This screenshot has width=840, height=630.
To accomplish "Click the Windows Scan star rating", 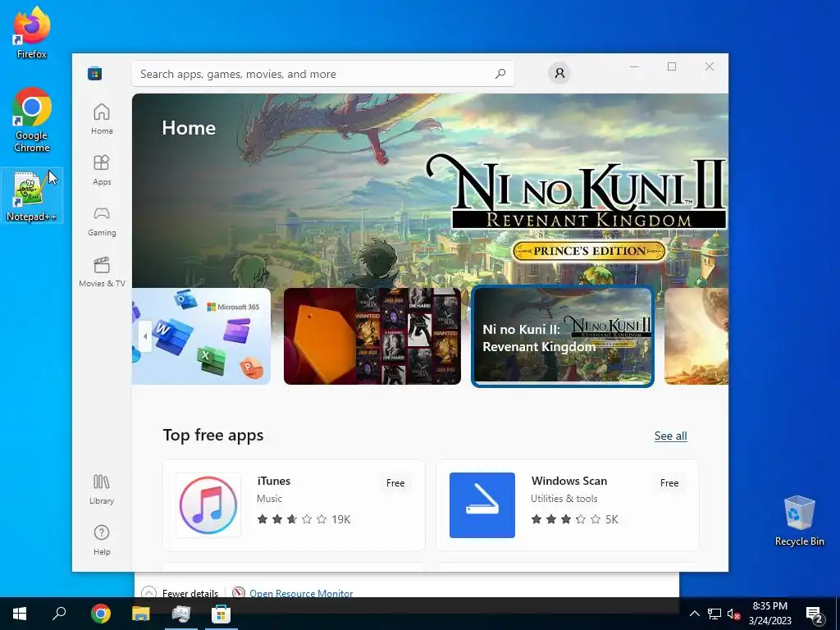I will tap(566, 519).
